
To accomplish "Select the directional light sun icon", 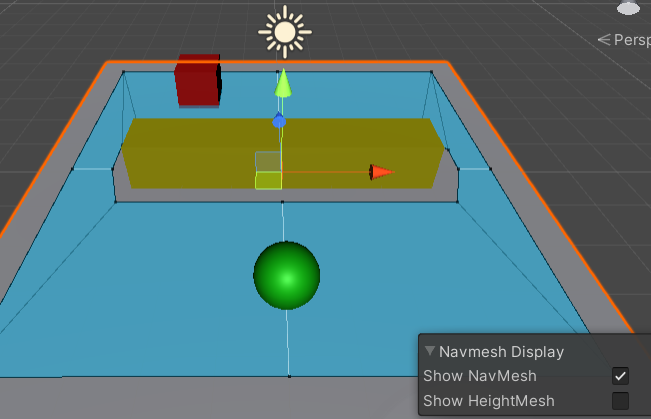I will (x=285, y=32).
